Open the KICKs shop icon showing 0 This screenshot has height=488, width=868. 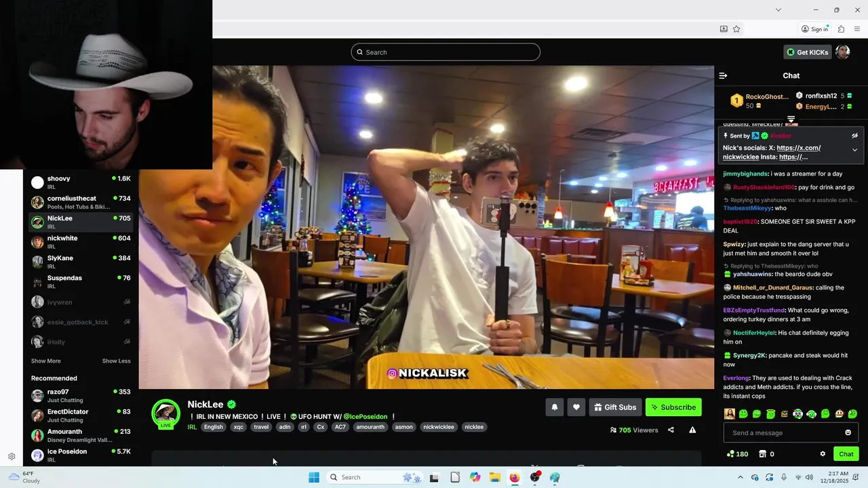coord(766,454)
